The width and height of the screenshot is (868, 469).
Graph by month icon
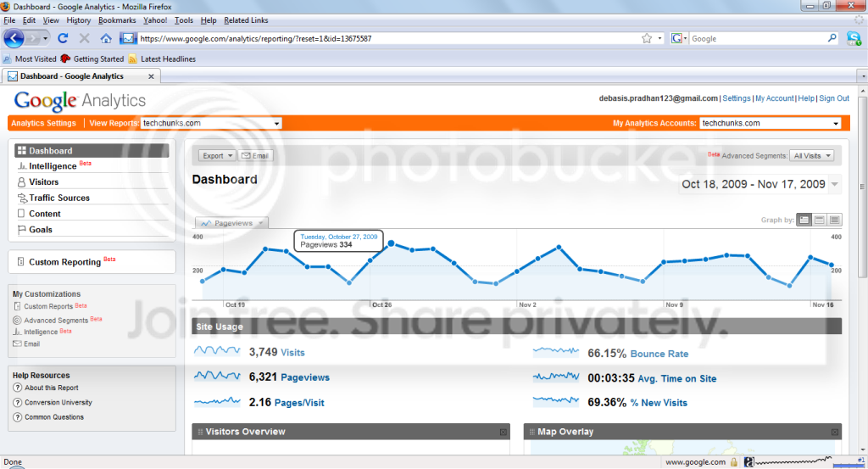pos(834,220)
